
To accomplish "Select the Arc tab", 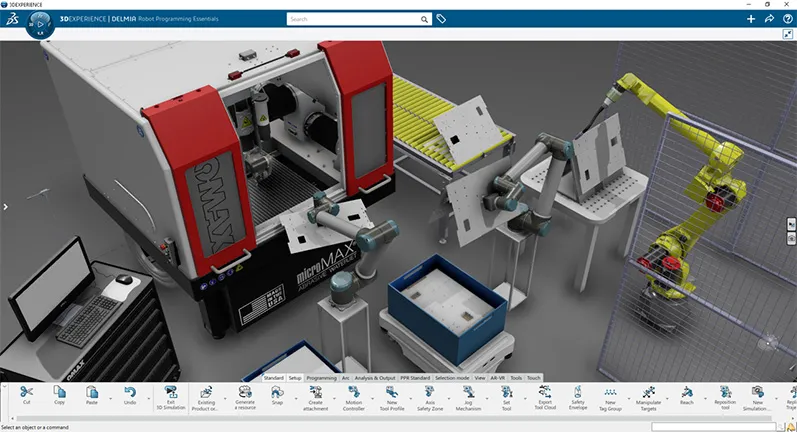I will [346, 378].
